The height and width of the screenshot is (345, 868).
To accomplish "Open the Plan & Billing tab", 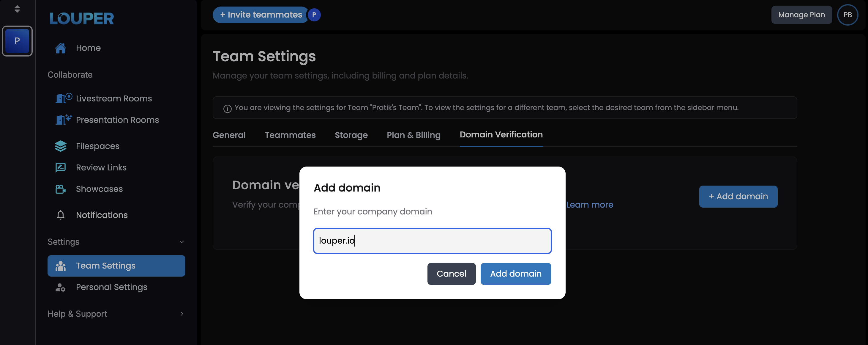I will click(414, 135).
